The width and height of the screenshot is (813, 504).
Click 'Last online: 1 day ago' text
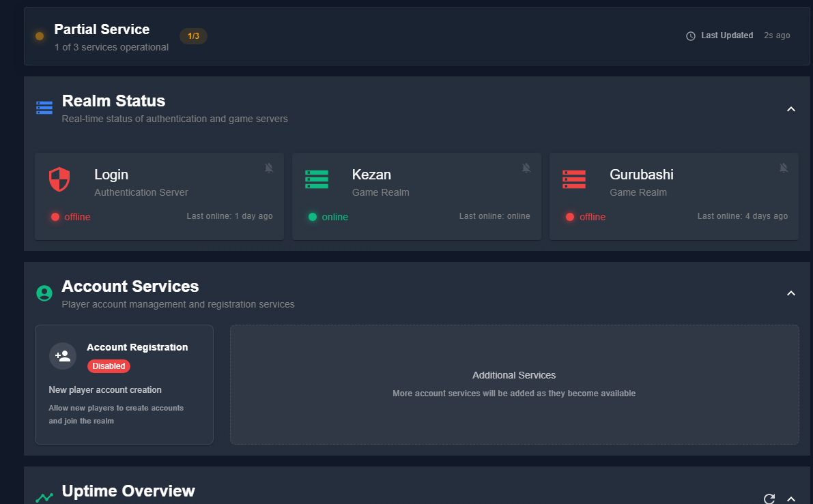tap(229, 216)
